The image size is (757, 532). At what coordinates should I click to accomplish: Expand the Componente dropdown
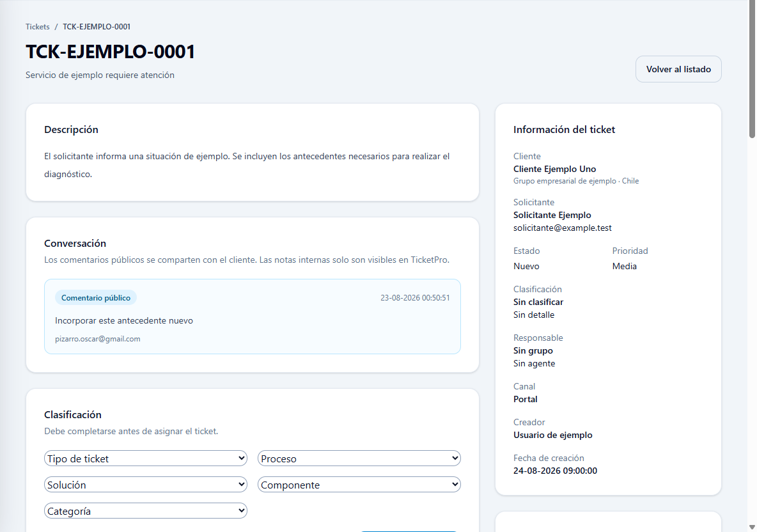coord(359,484)
